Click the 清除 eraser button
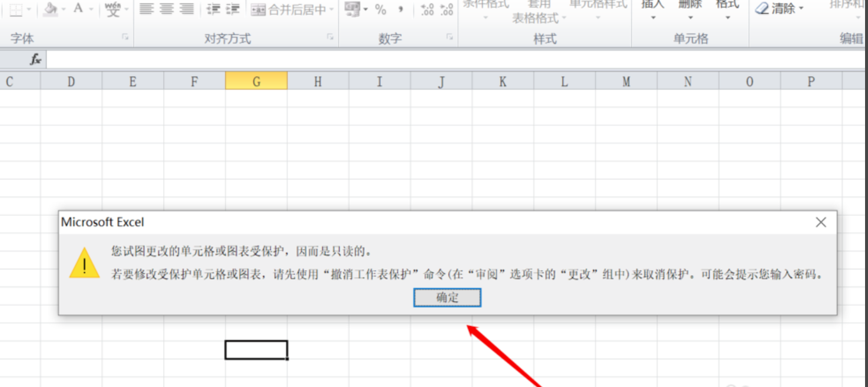 (779, 9)
